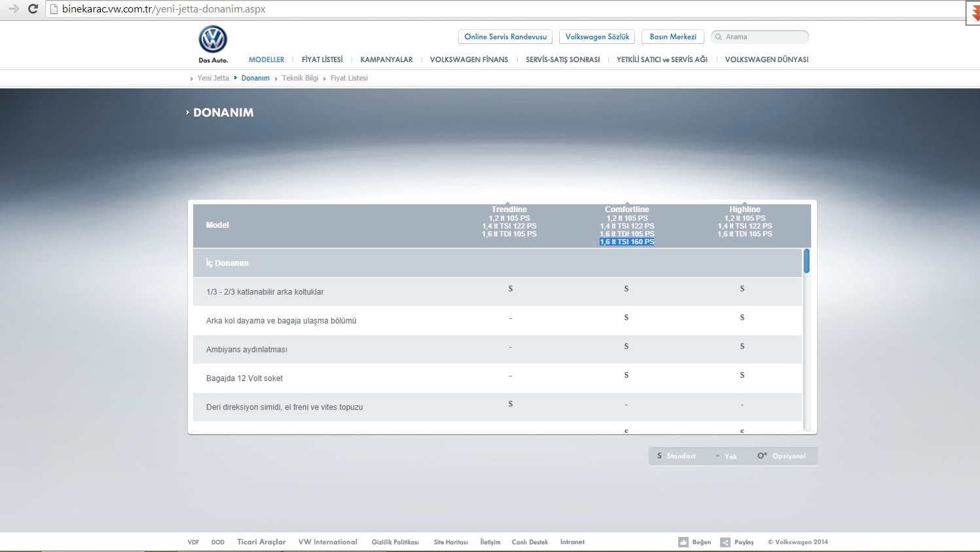Viewport: 980px width, 552px height.
Task: Click the Beğen footer text
Action: (701, 542)
